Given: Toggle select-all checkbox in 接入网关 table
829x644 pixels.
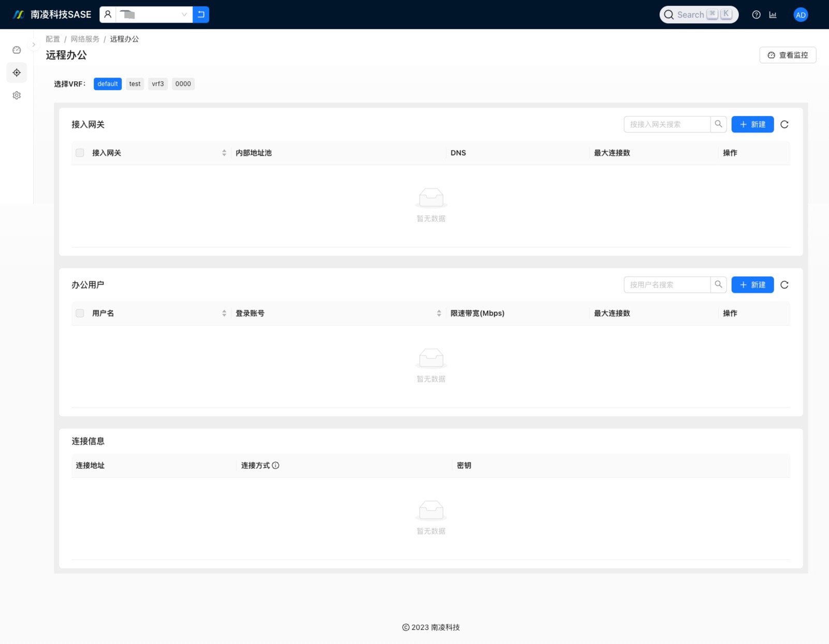Looking at the screenshot, I should click(80, 153).
